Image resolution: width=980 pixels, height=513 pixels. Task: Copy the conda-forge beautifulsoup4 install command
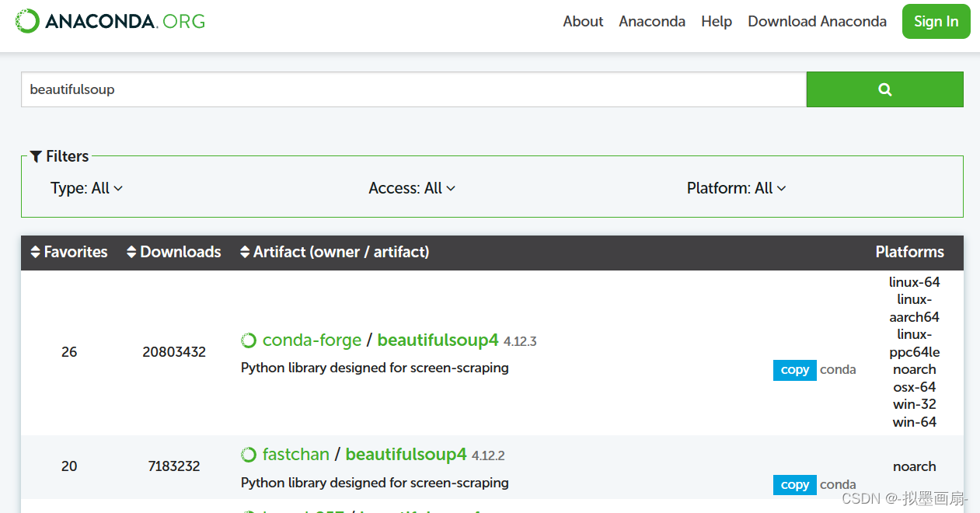point(794,370)
